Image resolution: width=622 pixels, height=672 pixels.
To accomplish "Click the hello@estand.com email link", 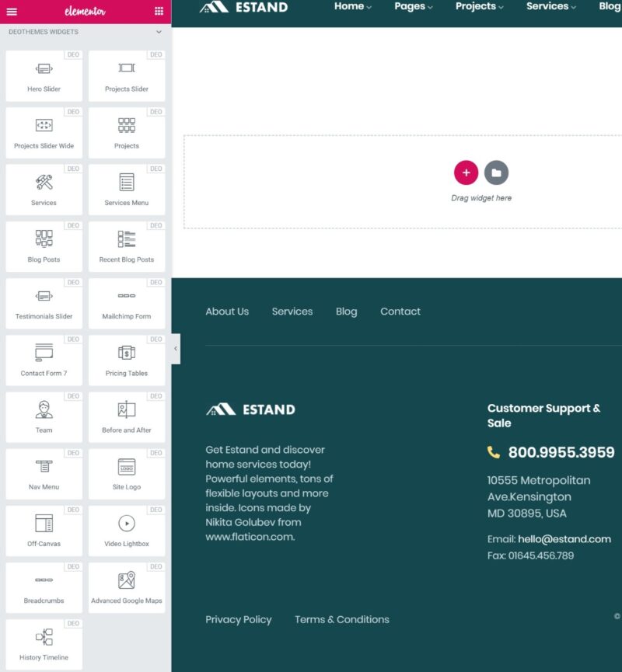I will [564, 539].
